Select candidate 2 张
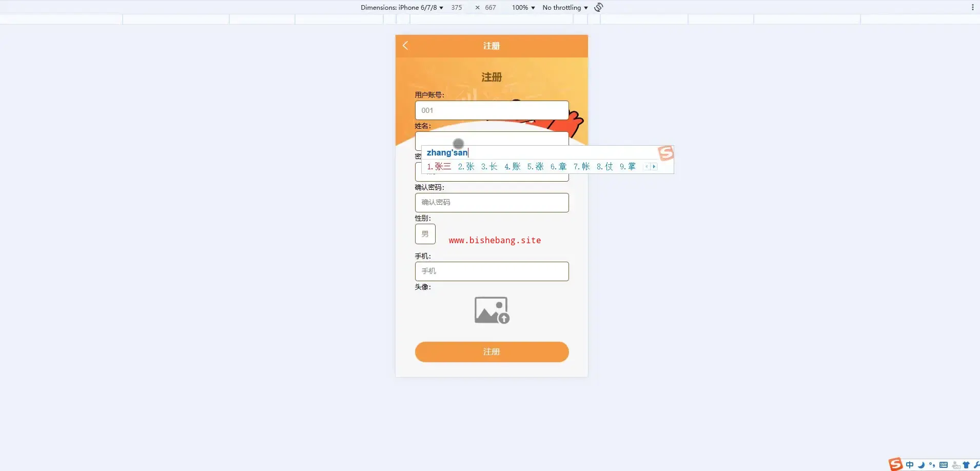 pyautogui.click(x=466, y=167)
